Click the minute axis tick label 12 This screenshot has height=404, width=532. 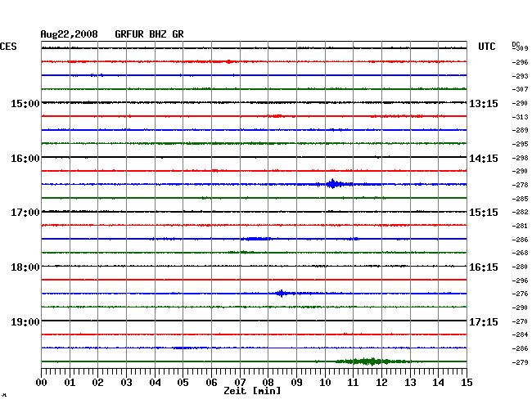pyautogui.click(x=381, y=383)
